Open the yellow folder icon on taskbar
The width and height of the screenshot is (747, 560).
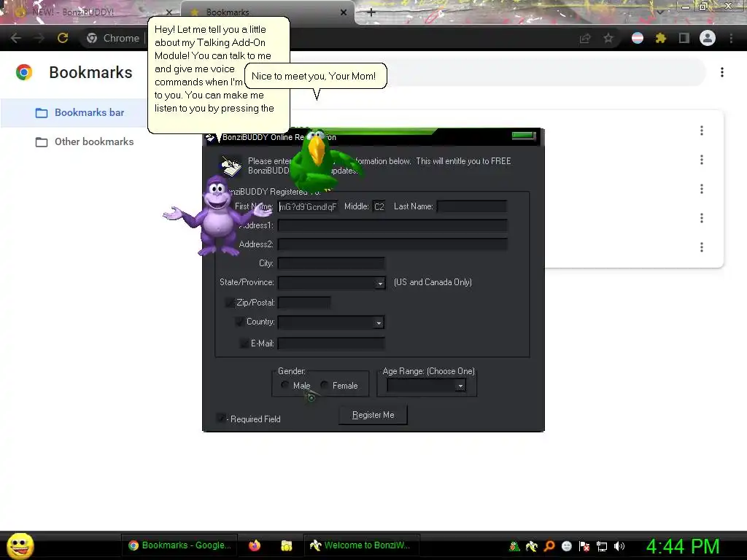(x=286, y=545)
